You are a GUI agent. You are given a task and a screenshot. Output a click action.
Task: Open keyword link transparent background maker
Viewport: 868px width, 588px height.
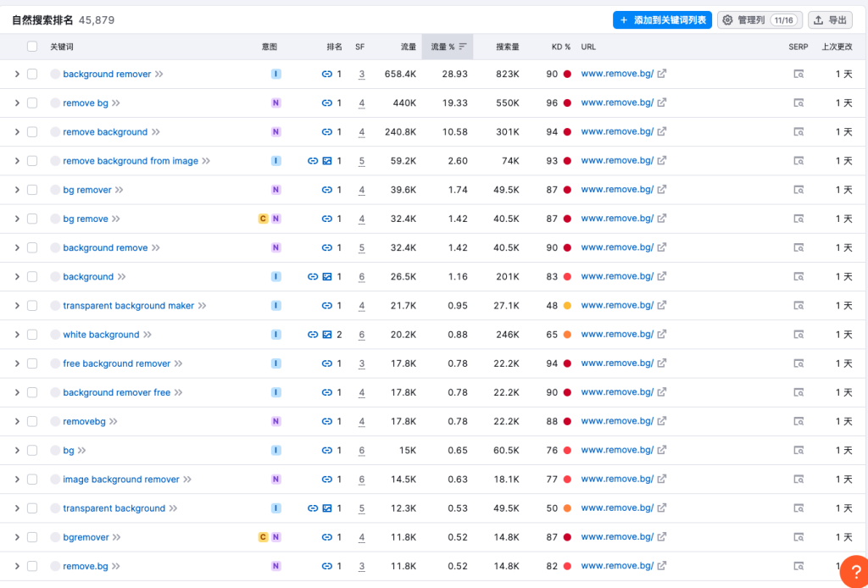click(x=129, y=305)
